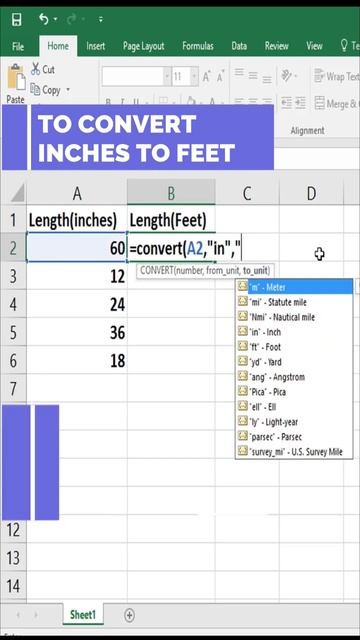Screen dimensions: 360x640
Task: Click the Paste clipboard icon
Action: (16, 78)
